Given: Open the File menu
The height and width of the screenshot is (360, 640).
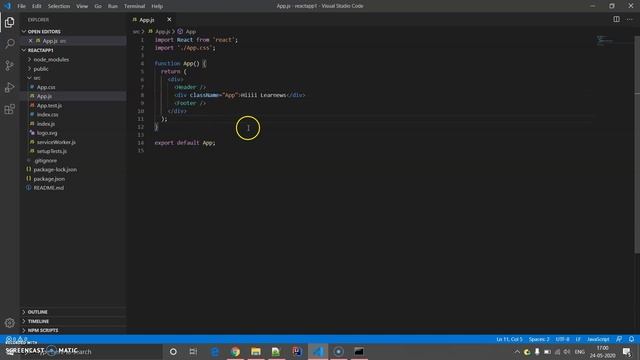Looking at the screenshot, I should 22,6.
